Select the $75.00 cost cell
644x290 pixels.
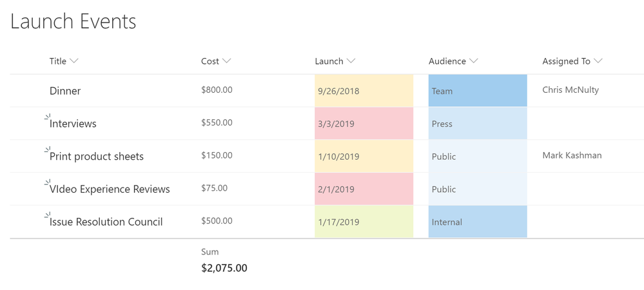click(x=215, y=188)
